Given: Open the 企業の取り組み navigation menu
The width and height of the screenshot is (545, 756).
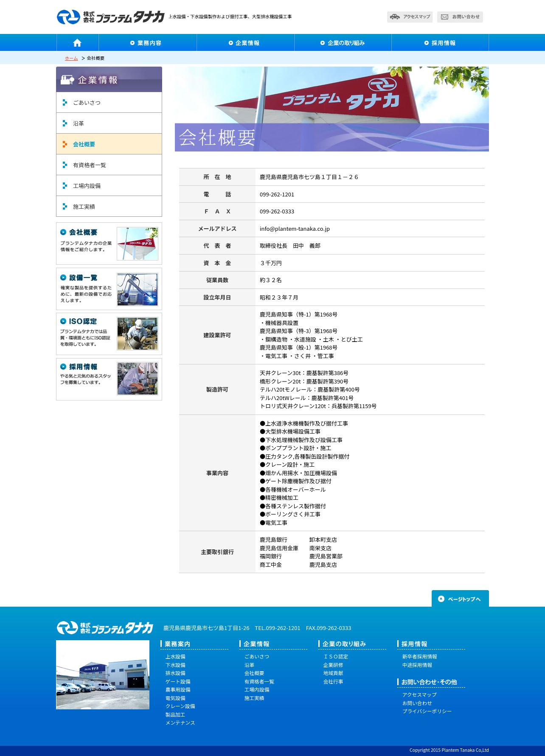Looking at the screenshot, I should click(343, 43).
